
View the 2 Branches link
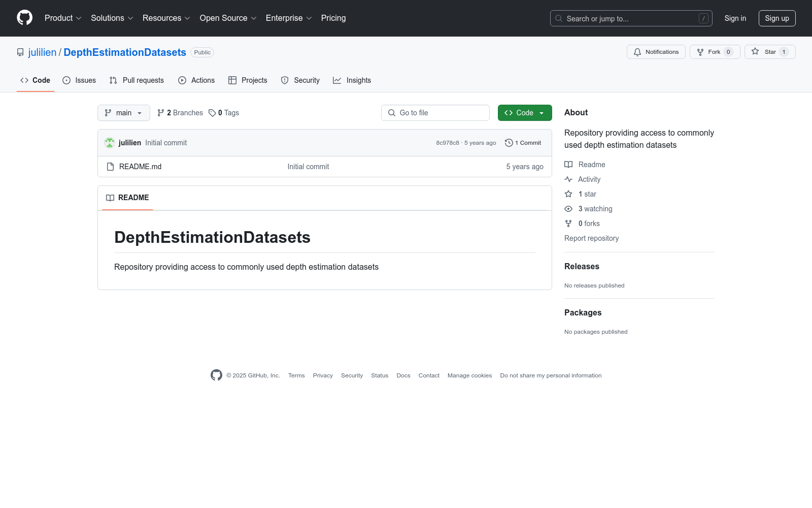click(180, 113)
